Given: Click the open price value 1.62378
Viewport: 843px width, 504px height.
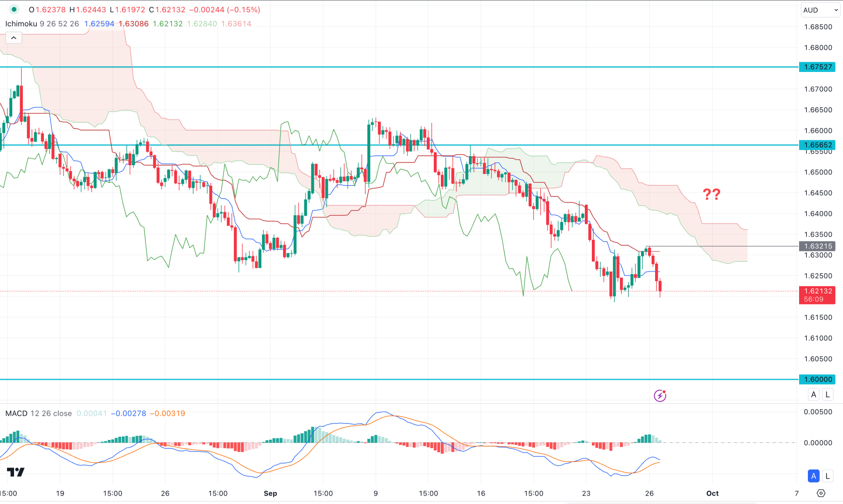Looking at the screenshot, I should [x=50, y=10].
